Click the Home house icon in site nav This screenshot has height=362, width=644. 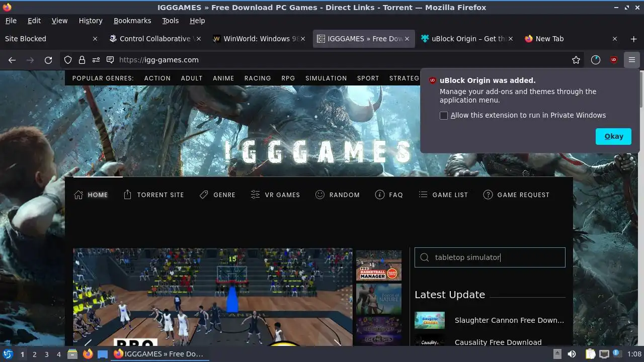tap(78, 195)
